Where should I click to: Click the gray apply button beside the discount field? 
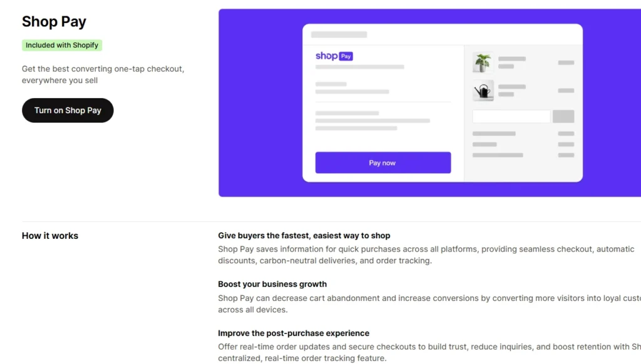click(563, 116)
